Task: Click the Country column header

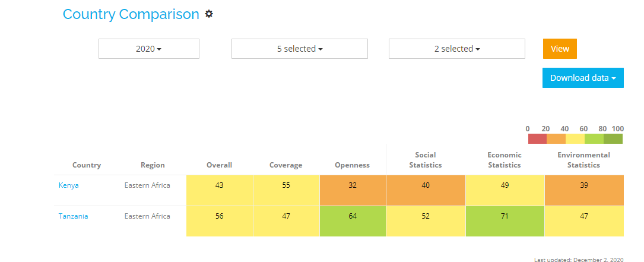Action: [x=87, y=165]
